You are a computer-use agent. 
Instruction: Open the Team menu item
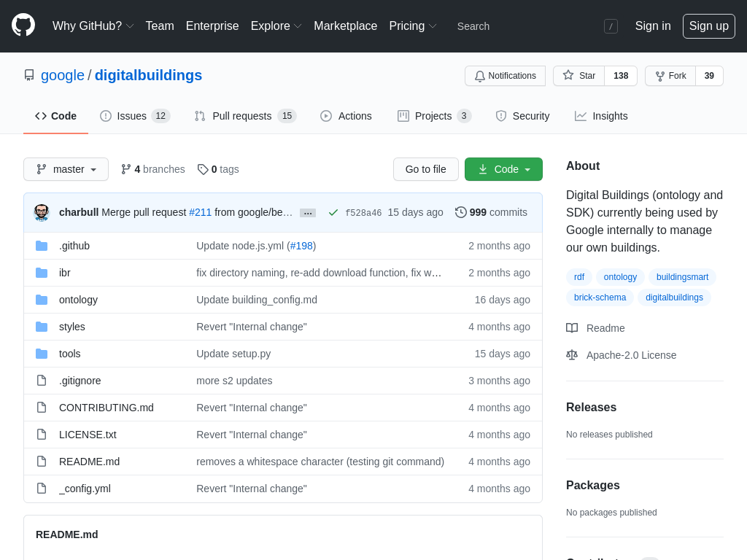pyautogui.click(x=160, y=26)
